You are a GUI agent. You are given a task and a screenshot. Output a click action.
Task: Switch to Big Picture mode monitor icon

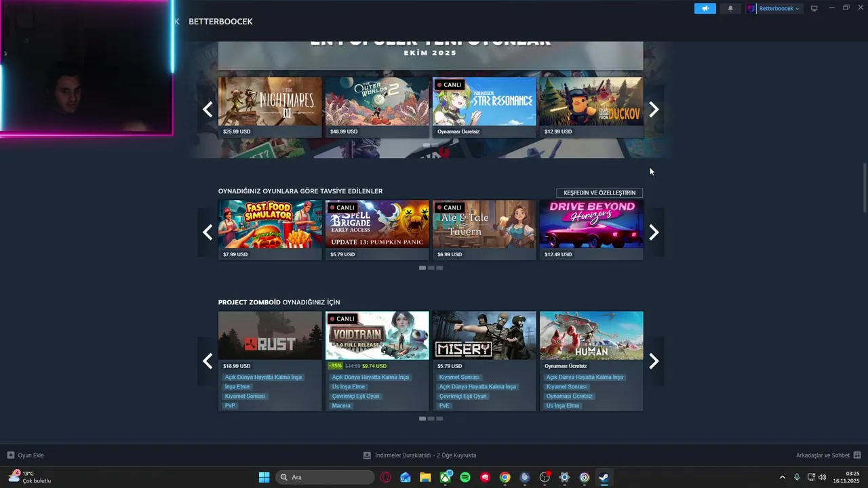pyautogui.click(x=814, y=8)
